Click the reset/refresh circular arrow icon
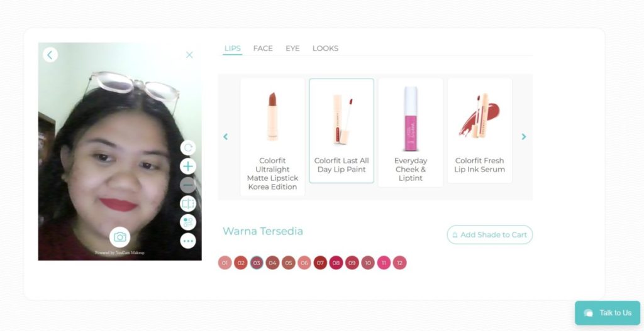 pyautogui.click(x=188, y=148)
